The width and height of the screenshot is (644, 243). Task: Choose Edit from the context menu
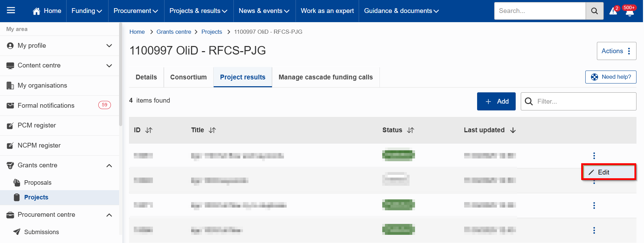[609, 172]
